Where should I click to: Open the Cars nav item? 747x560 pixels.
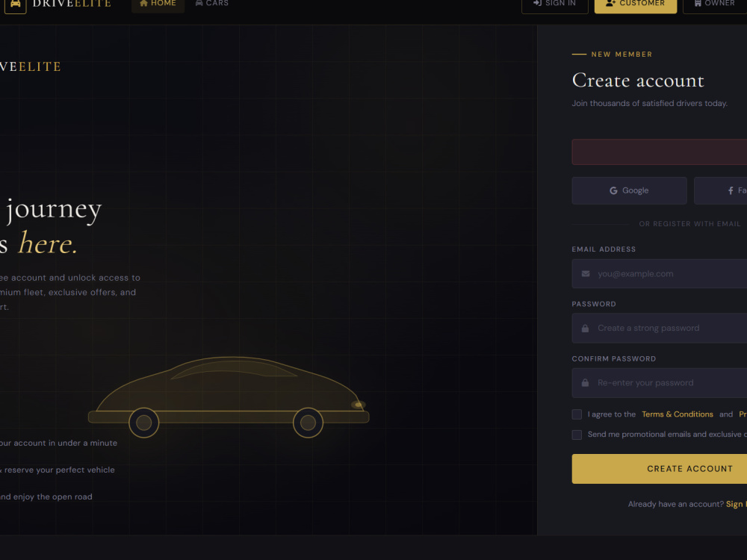tap(212, 4)
